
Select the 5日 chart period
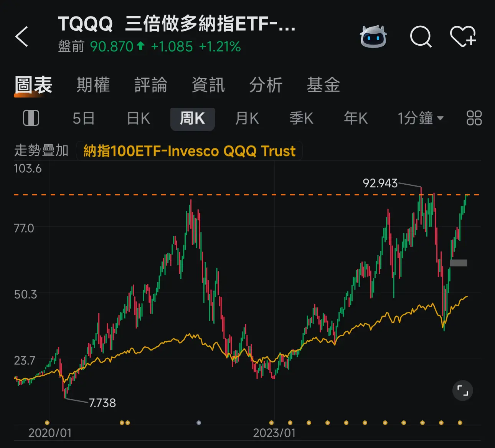coord(84,118)
